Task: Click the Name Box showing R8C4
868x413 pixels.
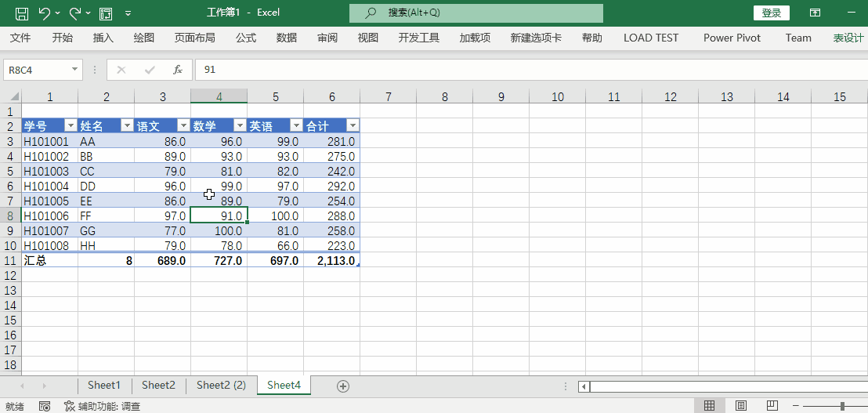Action: [36, 70]
